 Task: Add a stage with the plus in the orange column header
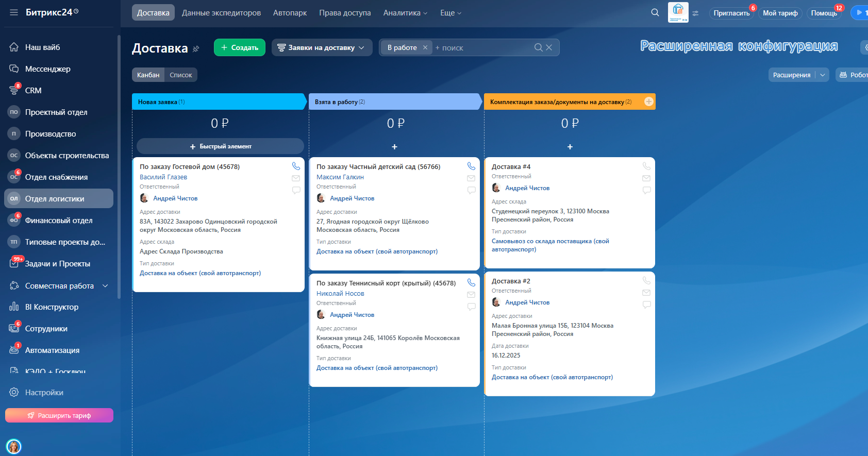point(649,102)
